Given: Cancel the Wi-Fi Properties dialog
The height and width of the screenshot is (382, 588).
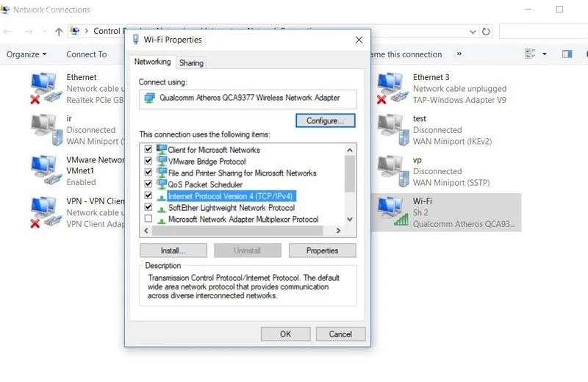Looking at the screenshot, I should 340,334.
